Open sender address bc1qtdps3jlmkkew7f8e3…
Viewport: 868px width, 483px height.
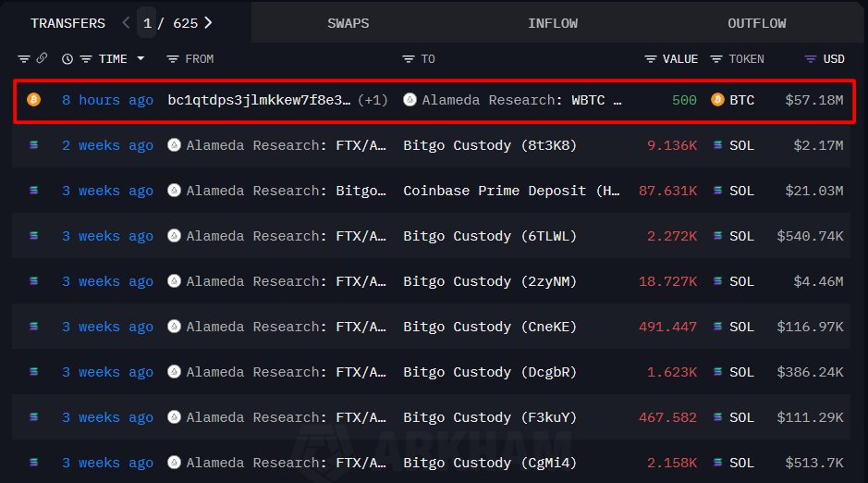(259, 100)
